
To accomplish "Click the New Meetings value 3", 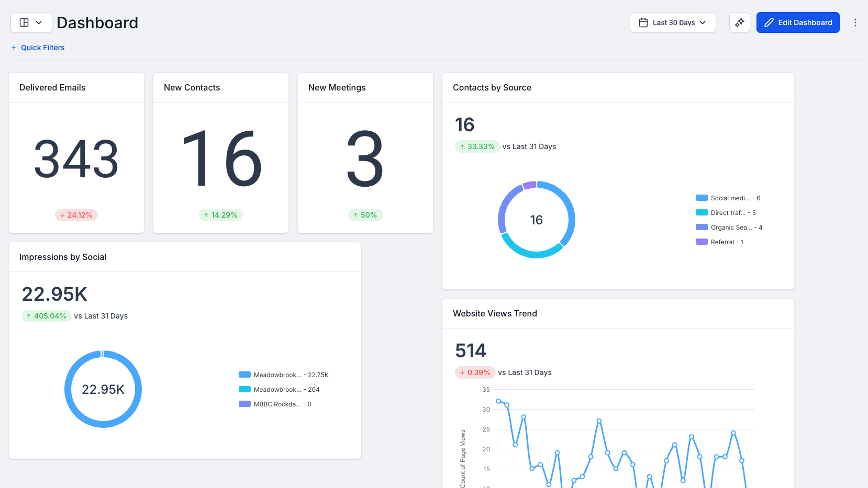I will [365, 158].
